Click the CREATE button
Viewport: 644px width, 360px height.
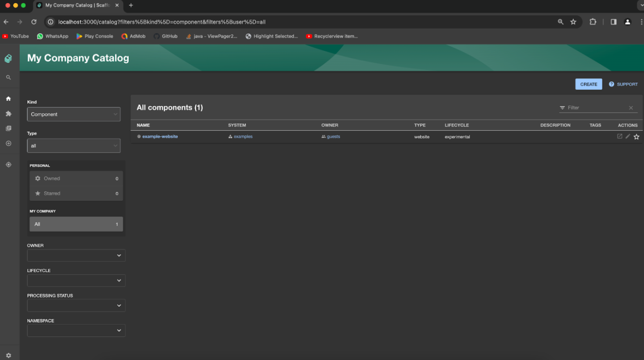(x=588, y=84)
